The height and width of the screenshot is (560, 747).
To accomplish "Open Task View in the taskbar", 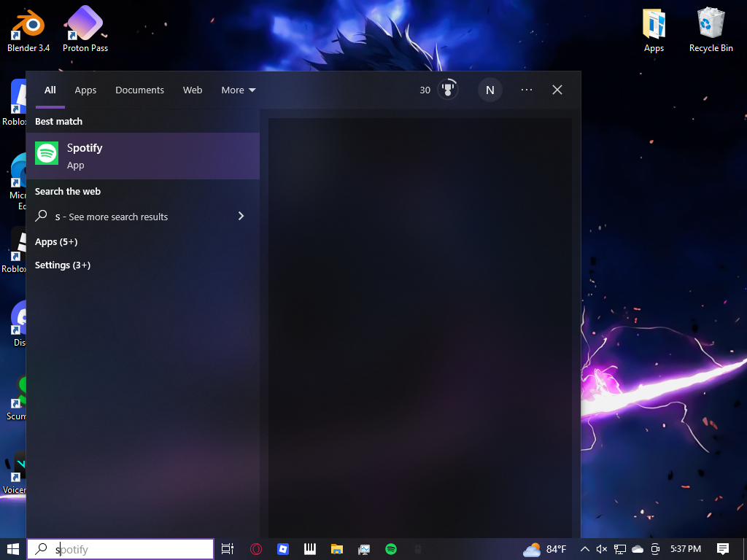I will [x=228, y=549].
